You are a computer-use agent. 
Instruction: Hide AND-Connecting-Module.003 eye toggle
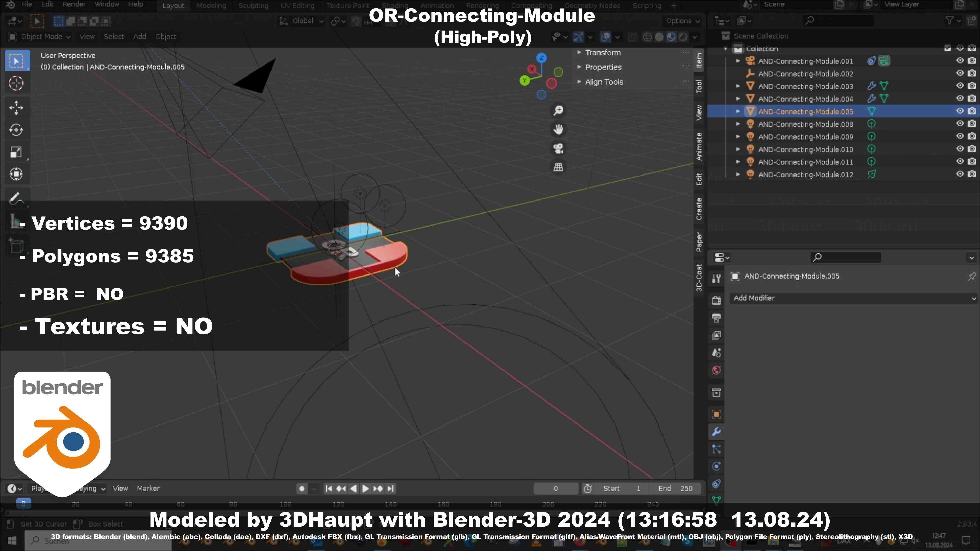click(960, 86)
